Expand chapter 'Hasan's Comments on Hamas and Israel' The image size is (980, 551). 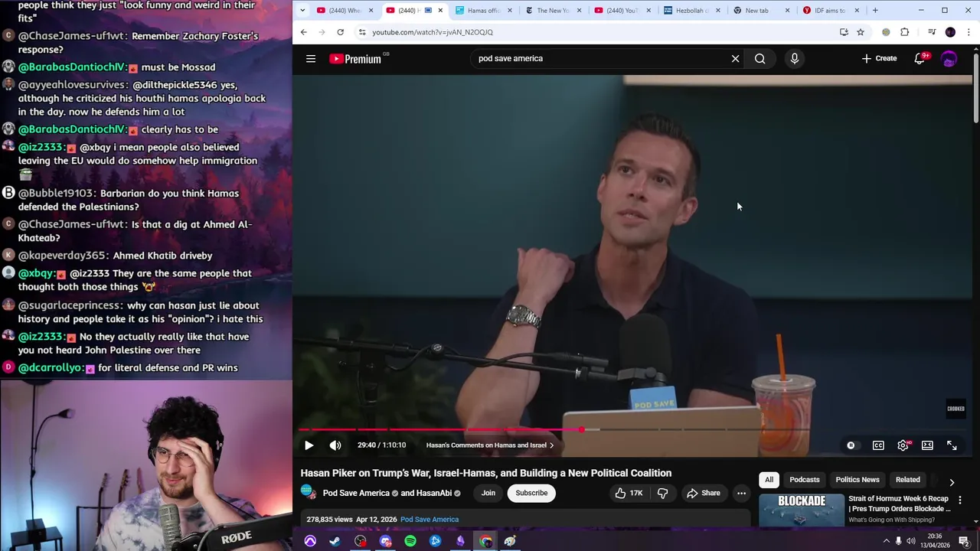[490, 445]
